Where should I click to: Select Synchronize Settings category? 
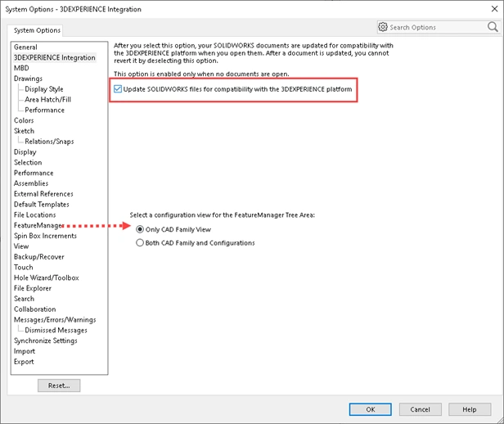[45, 341]
